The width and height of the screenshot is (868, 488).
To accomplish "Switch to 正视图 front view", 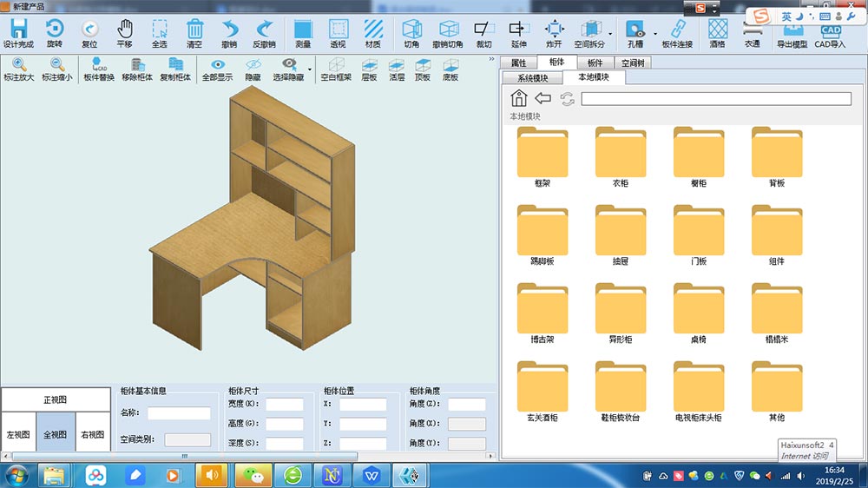I will [x=56, y=399].
